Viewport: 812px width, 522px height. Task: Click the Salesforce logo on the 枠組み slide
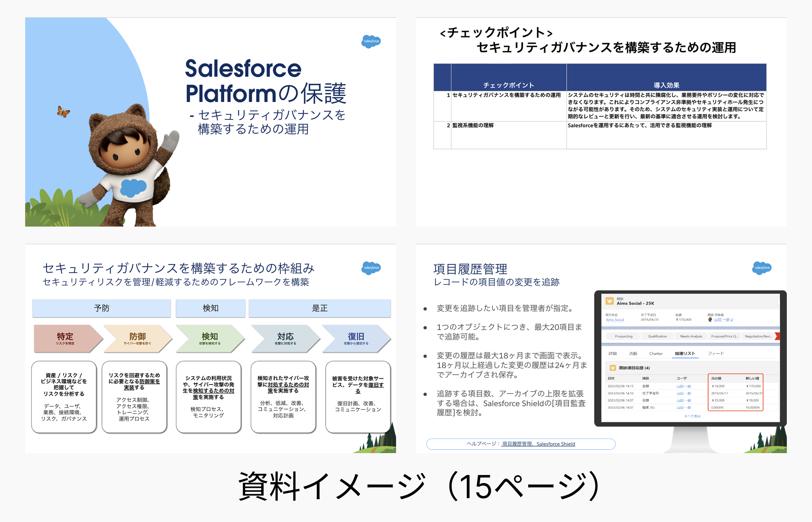tap(371, 268)
